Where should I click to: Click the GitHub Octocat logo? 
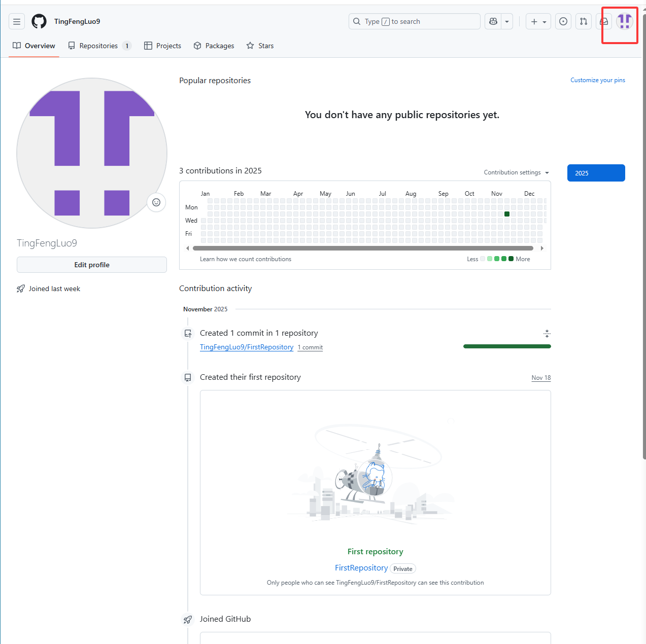point(39,21)
